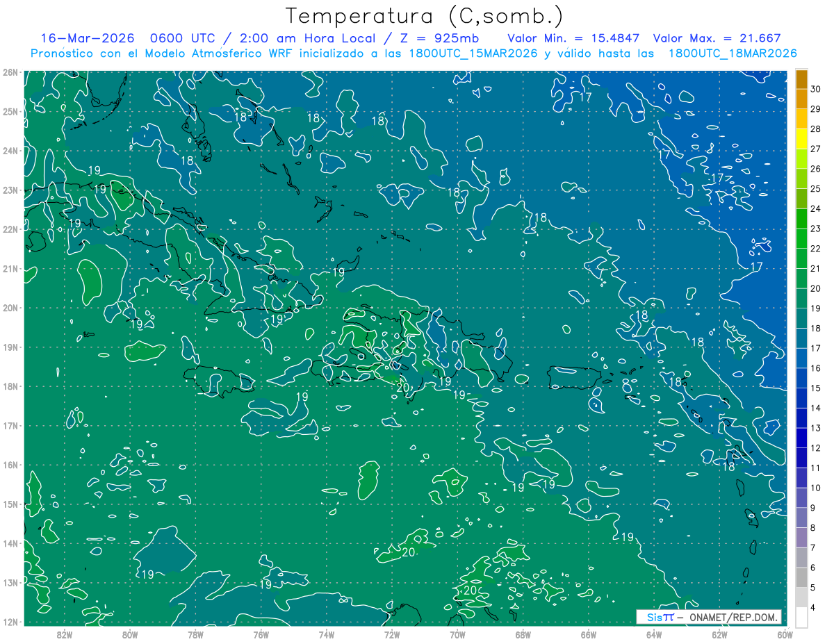Click the '25N' latitude label
The height and width of the screenshot is (644, 834).
click(x=10, y=112)
